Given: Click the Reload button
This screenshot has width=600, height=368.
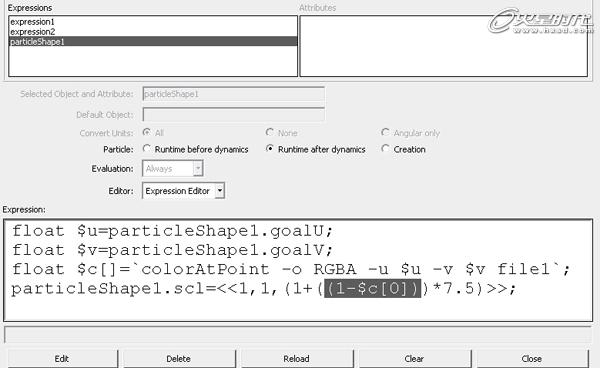Looking at the screenshot, I should tap(297, 358).
